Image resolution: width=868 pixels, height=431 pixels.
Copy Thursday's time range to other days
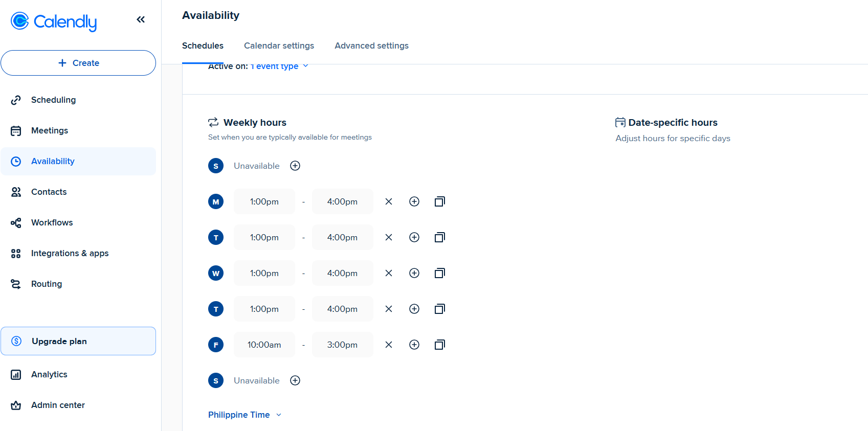(x=439, y=309)
